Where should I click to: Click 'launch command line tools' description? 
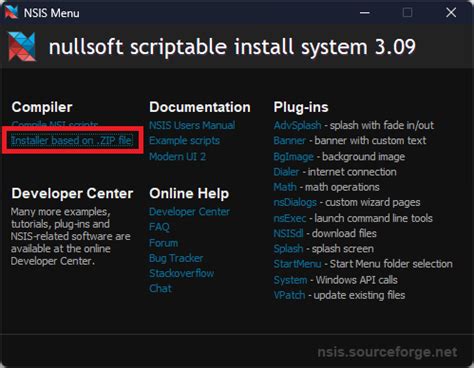373,218
